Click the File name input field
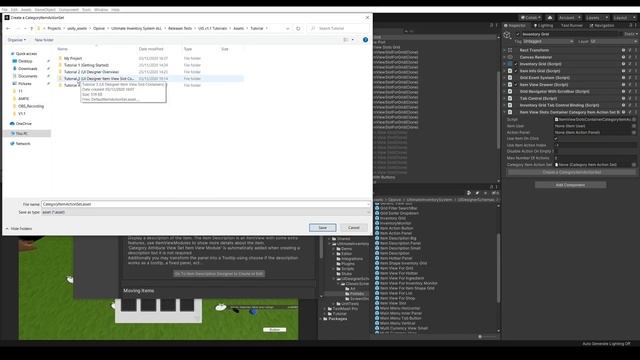 point(205,204)
